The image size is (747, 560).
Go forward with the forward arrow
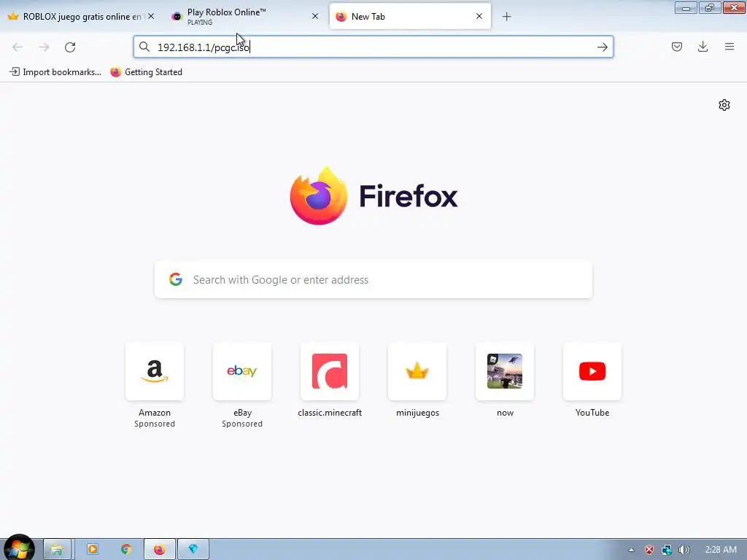pos(44,47)
